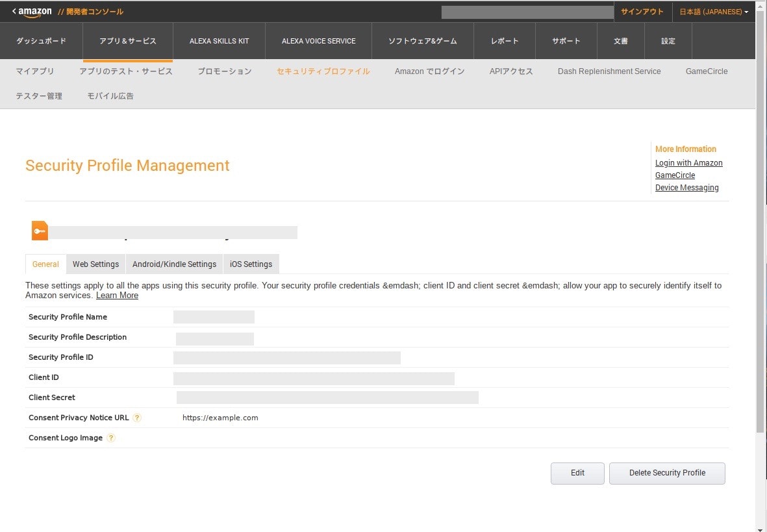The image size is (767, 532).
Task: Open help icon for Consent Privacy Notice URL
Action: pyautogui.click(x=137, y=418)
